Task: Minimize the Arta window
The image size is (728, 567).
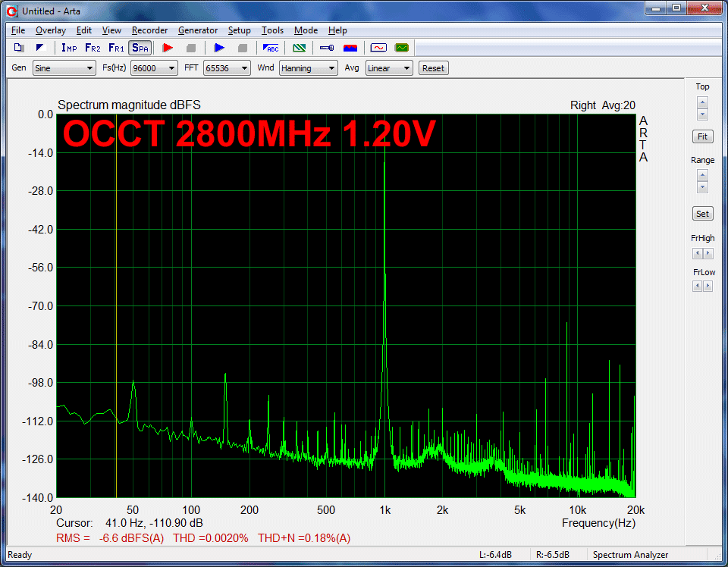Action: click(656, 8)
